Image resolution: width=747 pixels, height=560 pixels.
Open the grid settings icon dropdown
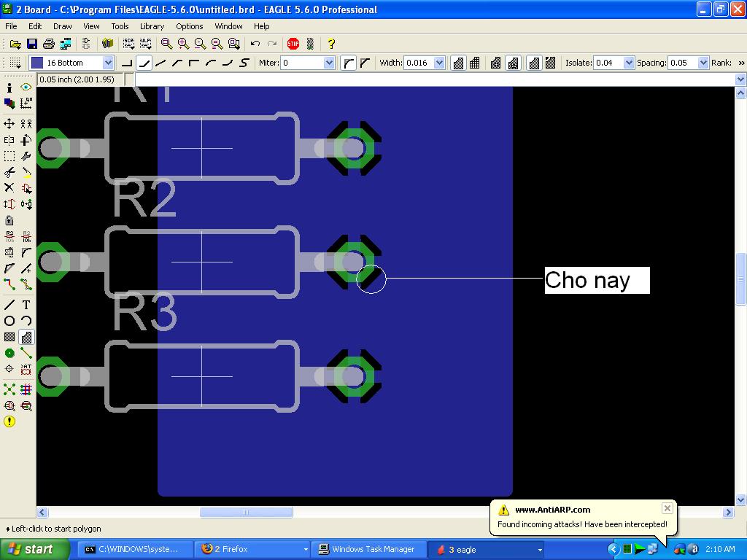pyautogui.click(x=15, y=63)
